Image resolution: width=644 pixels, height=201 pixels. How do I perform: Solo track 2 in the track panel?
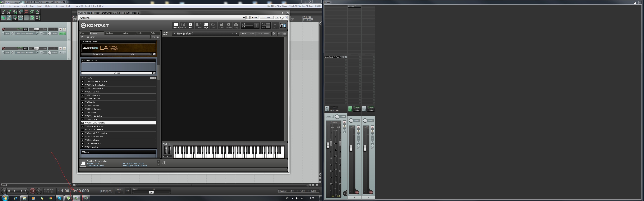coord(64,48)
